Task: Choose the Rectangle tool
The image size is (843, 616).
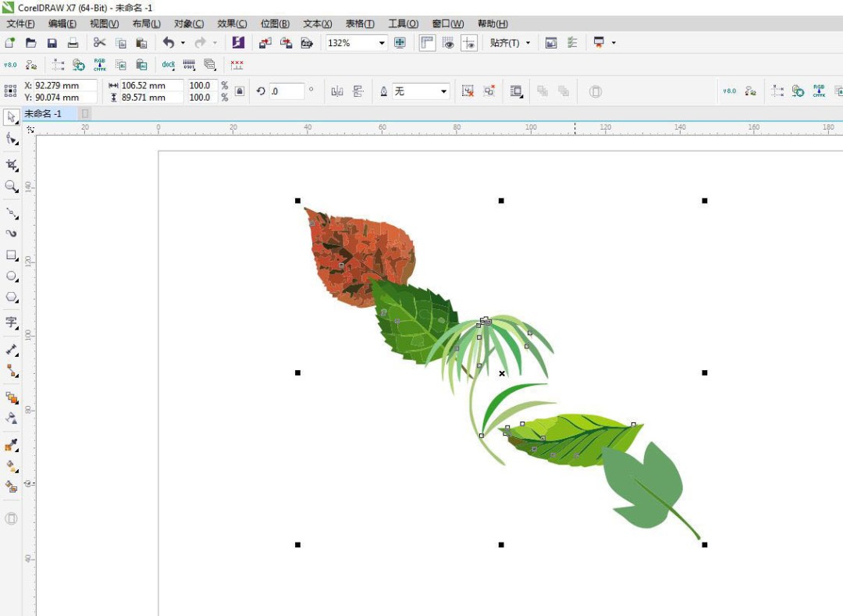Action: (12, 255)
